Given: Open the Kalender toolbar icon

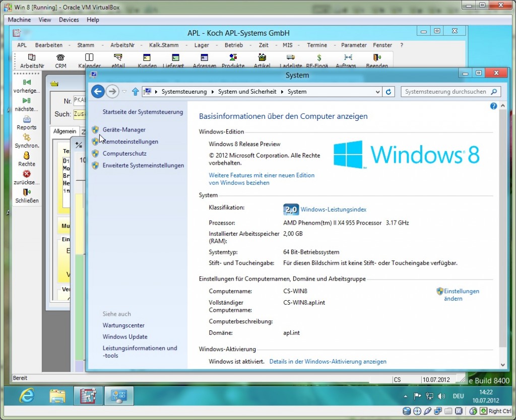Looking at the screenshot, I should (89, 60).
